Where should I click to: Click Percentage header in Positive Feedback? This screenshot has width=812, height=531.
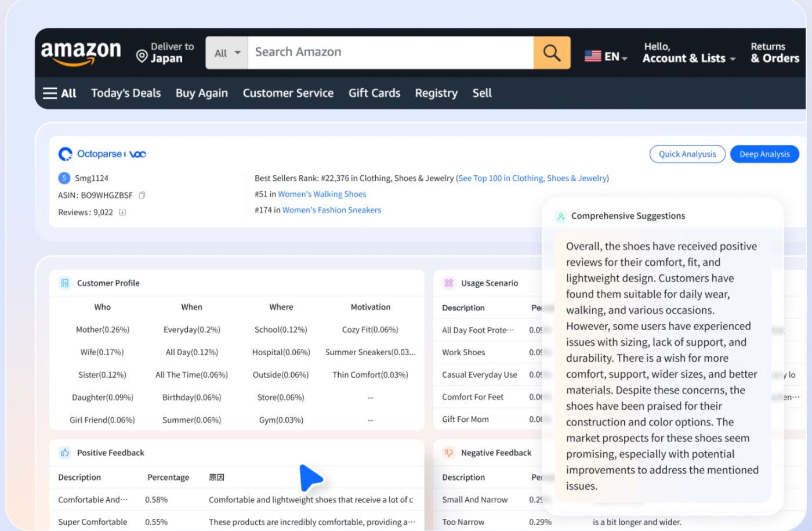coord(168,478)
